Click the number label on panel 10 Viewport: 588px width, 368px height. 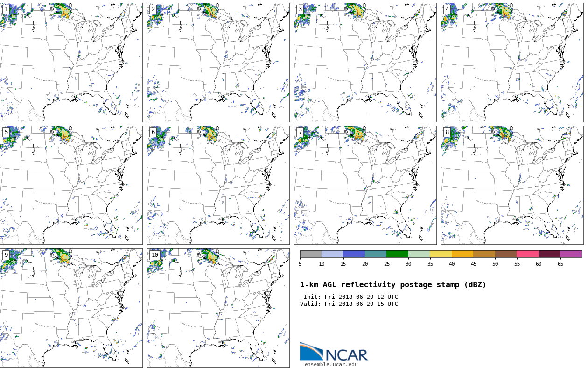click(x=154, y=255)
